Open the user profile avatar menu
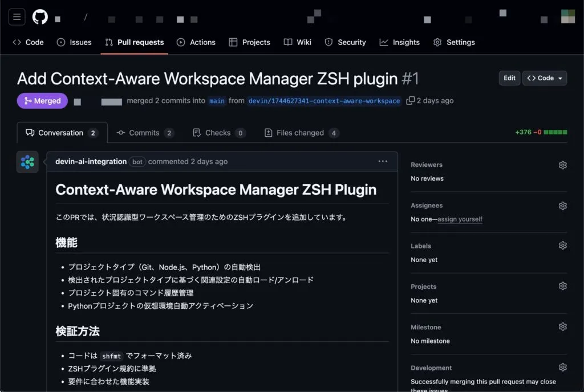 click(568, 17)
